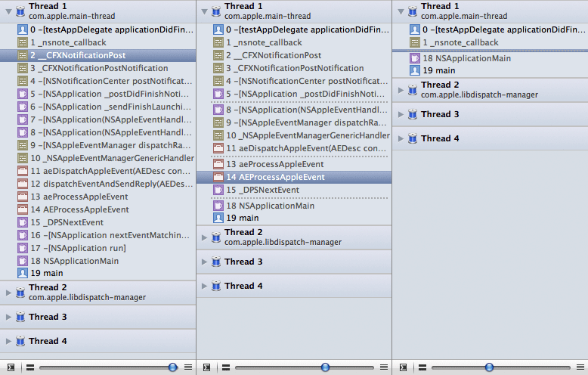Screen dimensions: 588x375
Task: Select frame 4 -[NSNotificationCenter postNotificat… in middle panel
Action: tap(294, 81)
